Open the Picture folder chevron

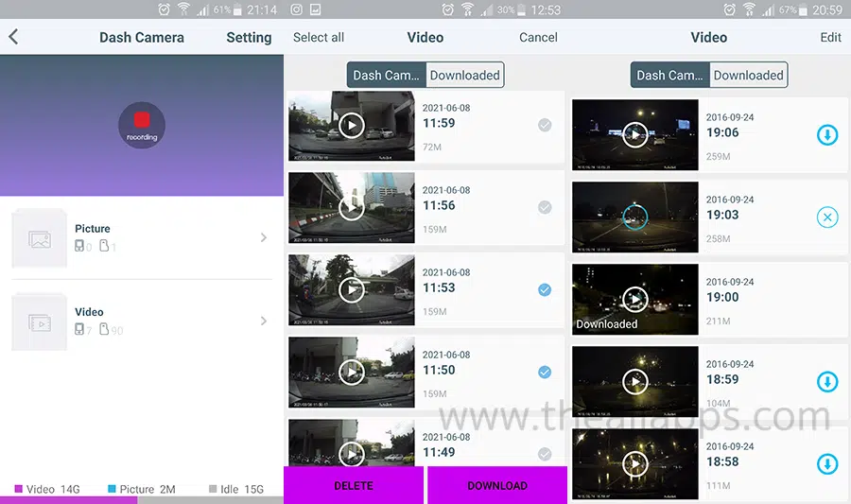tap(264, 238)
